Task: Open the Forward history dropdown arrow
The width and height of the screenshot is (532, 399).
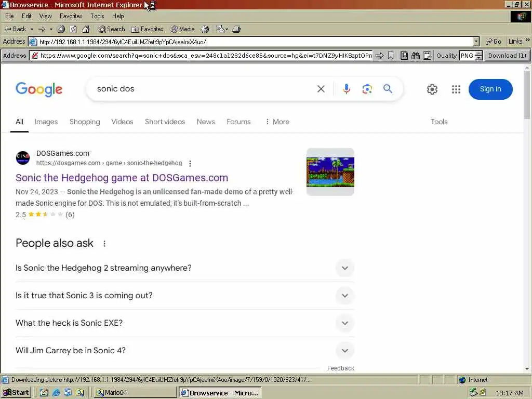Action: click(51, 29)
